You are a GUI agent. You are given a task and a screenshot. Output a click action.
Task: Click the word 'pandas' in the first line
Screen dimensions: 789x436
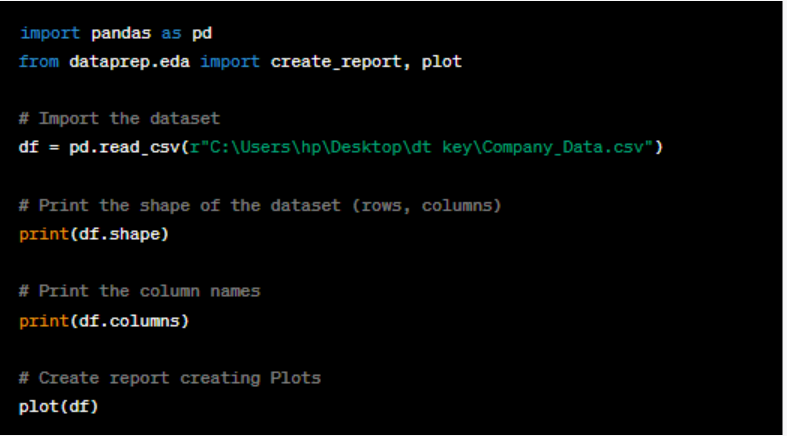click(x=120, y=33)
